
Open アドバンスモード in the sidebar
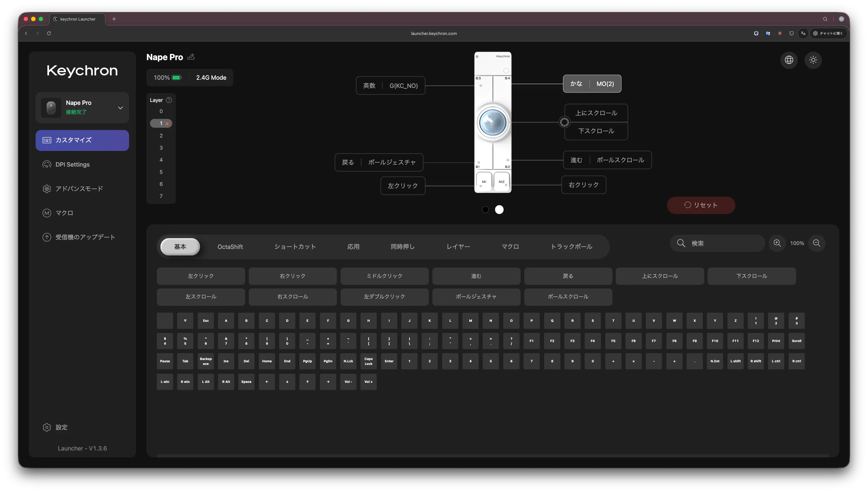[82, 189]
